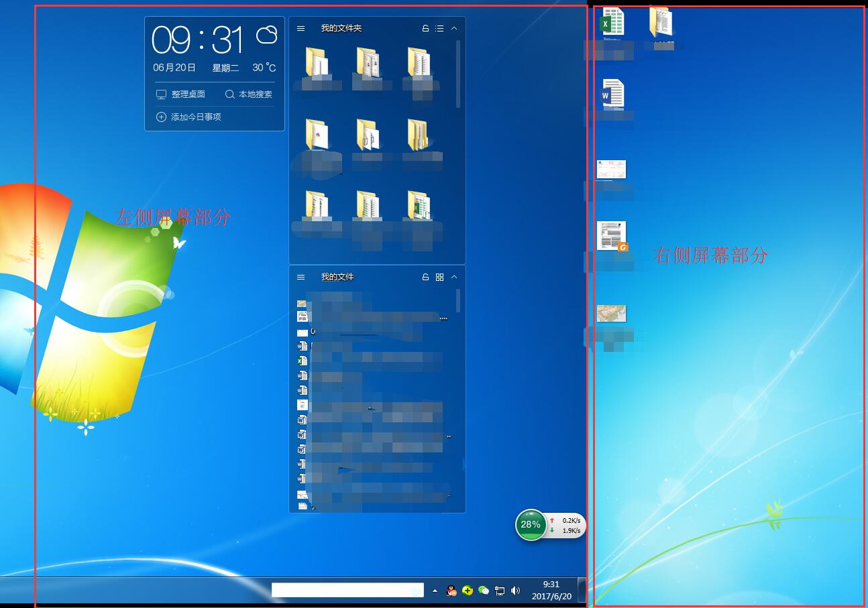Open the QQ penguin tray icon
Image resolution: width=868 pixels, height=608 pixels.
(x=451, y=591)
